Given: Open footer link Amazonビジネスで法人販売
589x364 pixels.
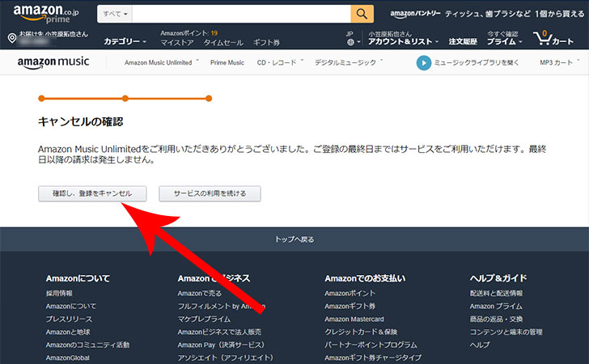Looking at the screenshot, I should pyautogui.click(x=219, y=332).
